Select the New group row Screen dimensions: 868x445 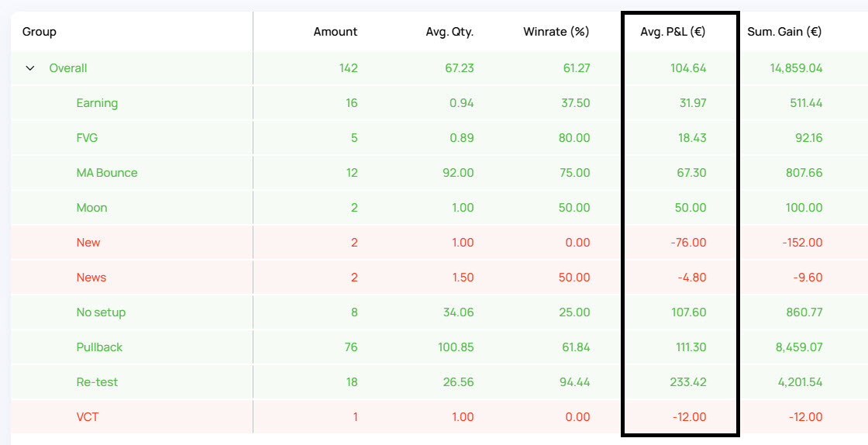[439, 243]
